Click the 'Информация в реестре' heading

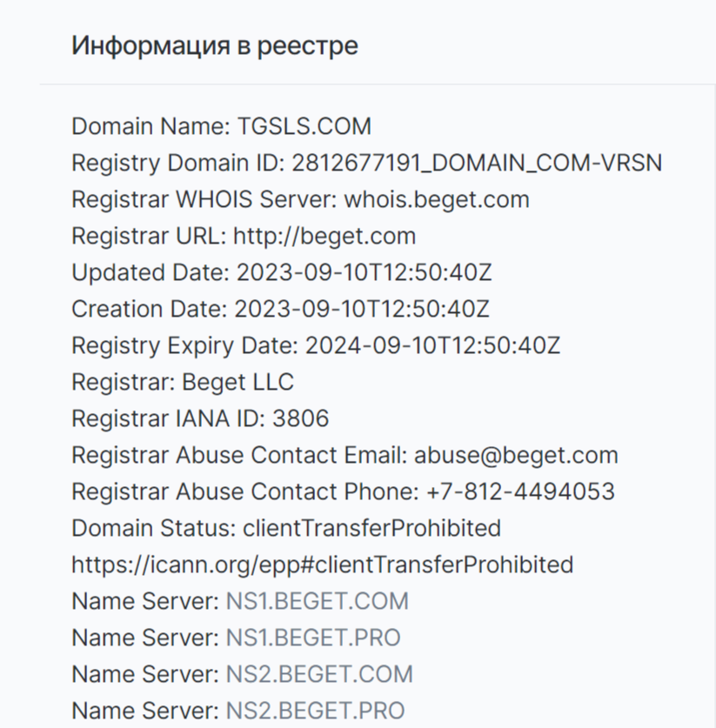click(215, 46)
